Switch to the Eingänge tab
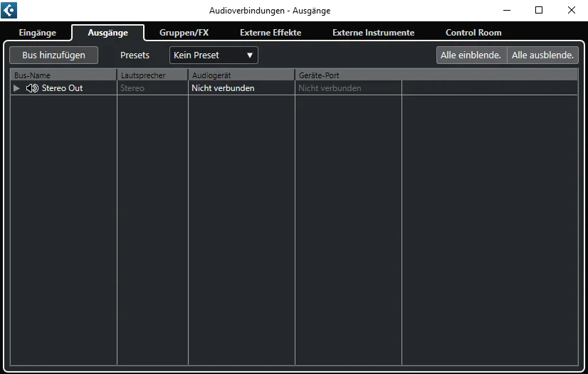Screen dimensions: 588x374 coord(38,33)
